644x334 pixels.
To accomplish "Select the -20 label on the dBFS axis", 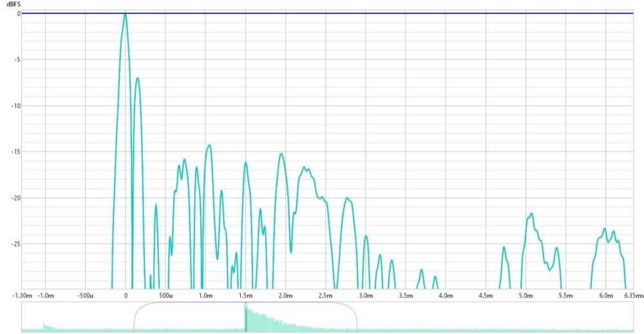I will [x=17, y=198].
